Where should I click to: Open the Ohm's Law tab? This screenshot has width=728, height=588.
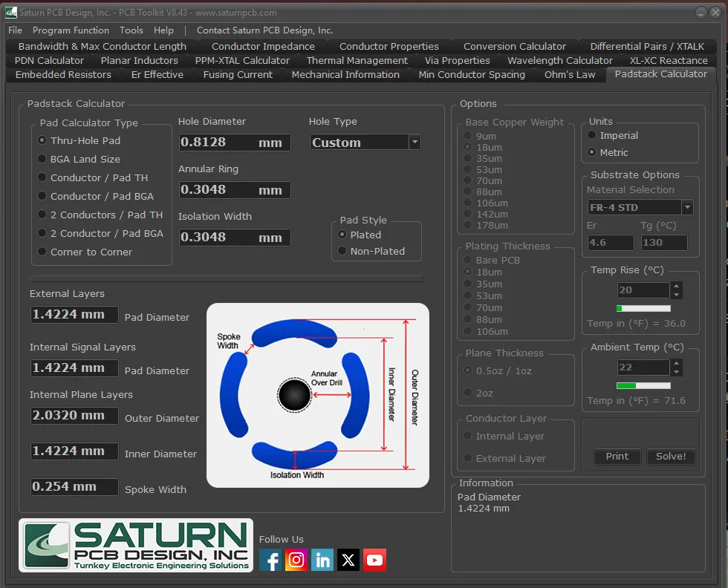[x=570, y=74]
